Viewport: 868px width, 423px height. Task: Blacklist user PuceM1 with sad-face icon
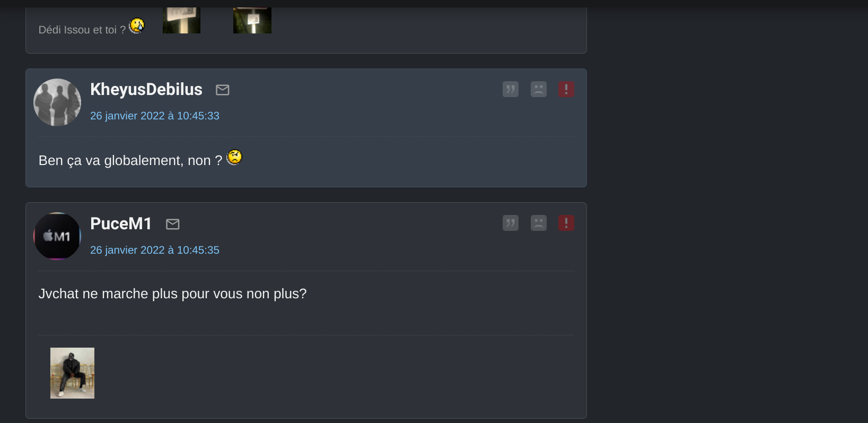tap(539, 223)
